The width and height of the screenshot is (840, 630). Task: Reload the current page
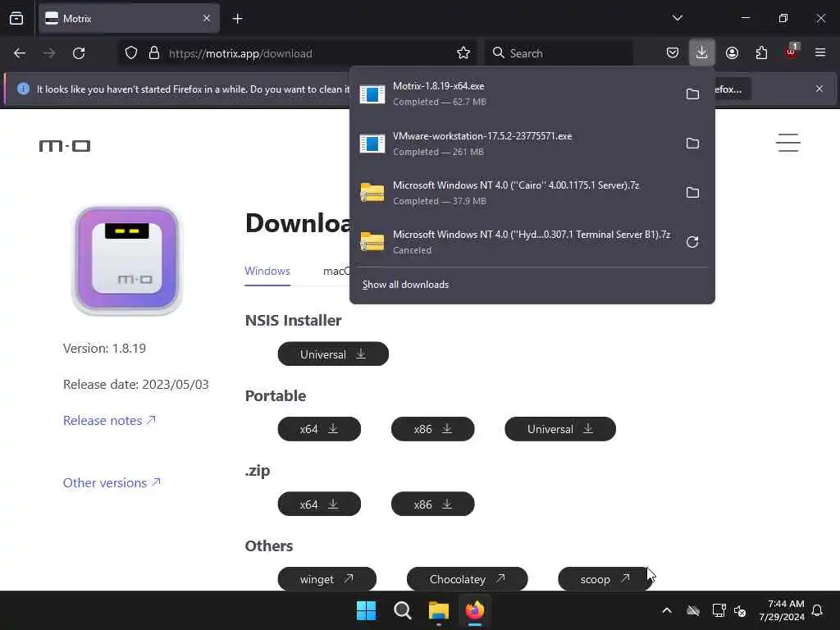pos(79,53)
